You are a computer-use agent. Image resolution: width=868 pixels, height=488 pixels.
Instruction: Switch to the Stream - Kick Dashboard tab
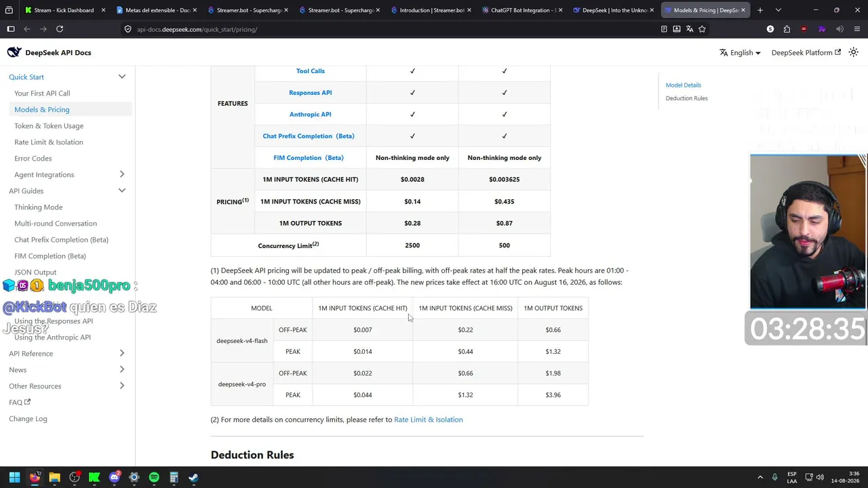tap(62, 10)
